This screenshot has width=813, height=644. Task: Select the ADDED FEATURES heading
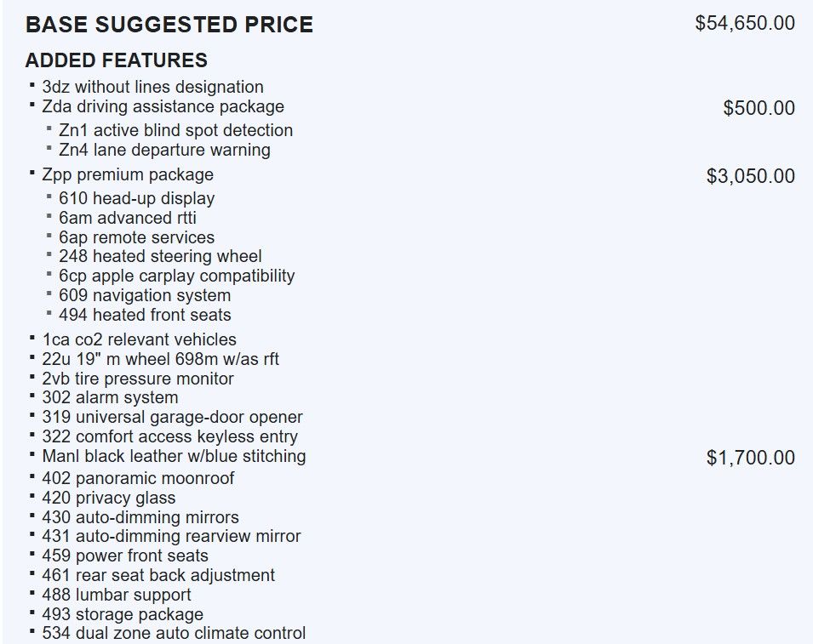pos(116,60)
